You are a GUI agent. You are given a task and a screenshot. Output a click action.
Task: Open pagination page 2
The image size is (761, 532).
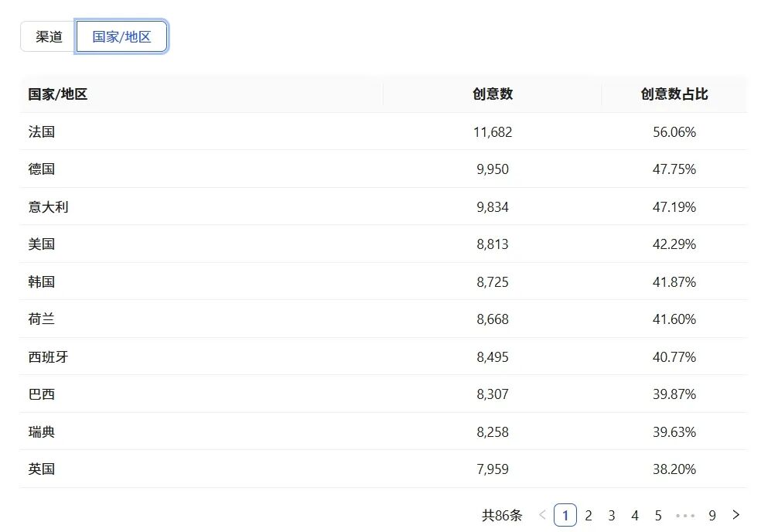[x=589, y=516]
